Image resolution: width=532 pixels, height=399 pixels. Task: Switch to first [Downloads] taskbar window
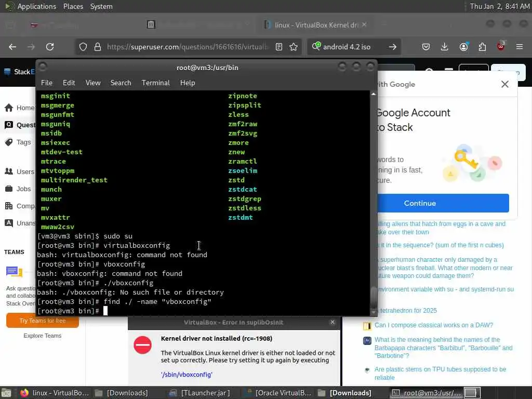pyautogui.click(x=122, y=393)
